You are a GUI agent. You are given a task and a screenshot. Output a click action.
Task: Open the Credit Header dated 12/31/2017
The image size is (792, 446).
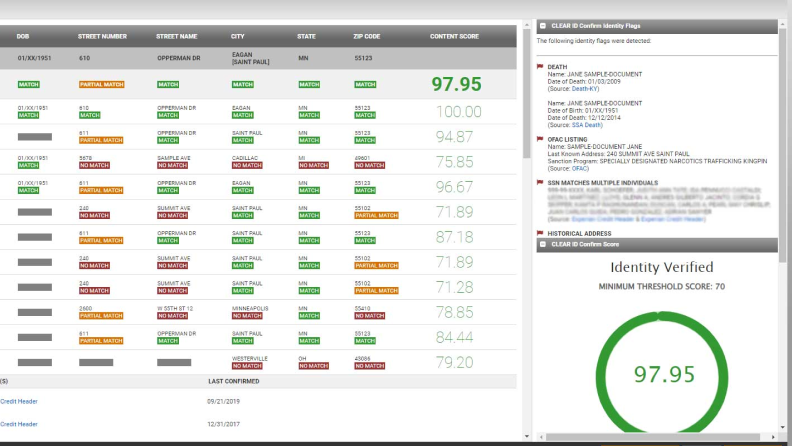pyautogui.click(x=18, y=424)
